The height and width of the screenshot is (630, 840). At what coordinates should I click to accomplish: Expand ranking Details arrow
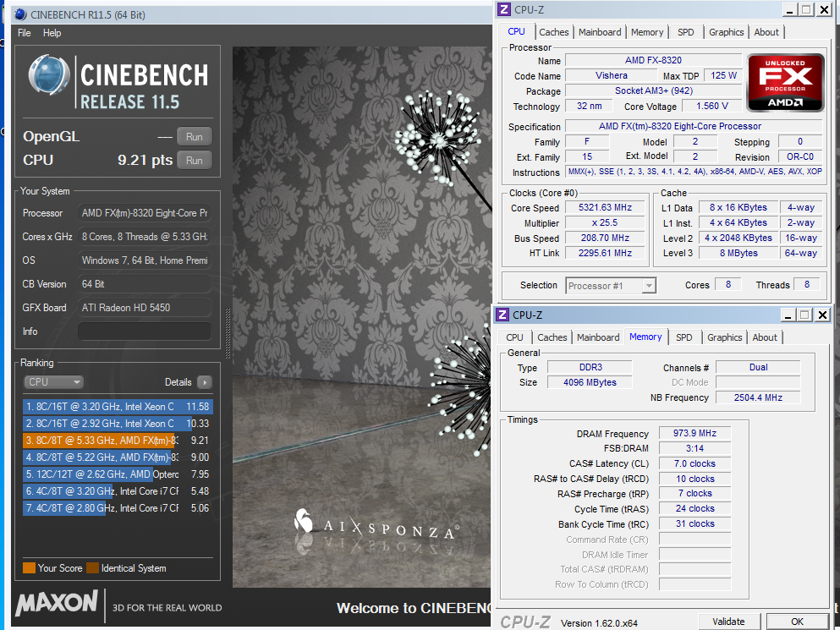point(204,382)
